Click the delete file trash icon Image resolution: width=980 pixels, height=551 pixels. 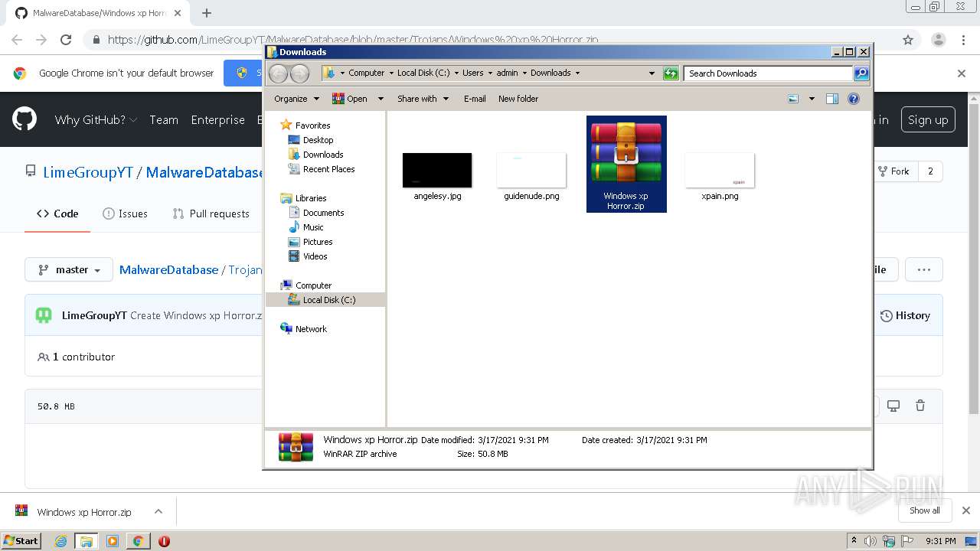tap(920, 406)
